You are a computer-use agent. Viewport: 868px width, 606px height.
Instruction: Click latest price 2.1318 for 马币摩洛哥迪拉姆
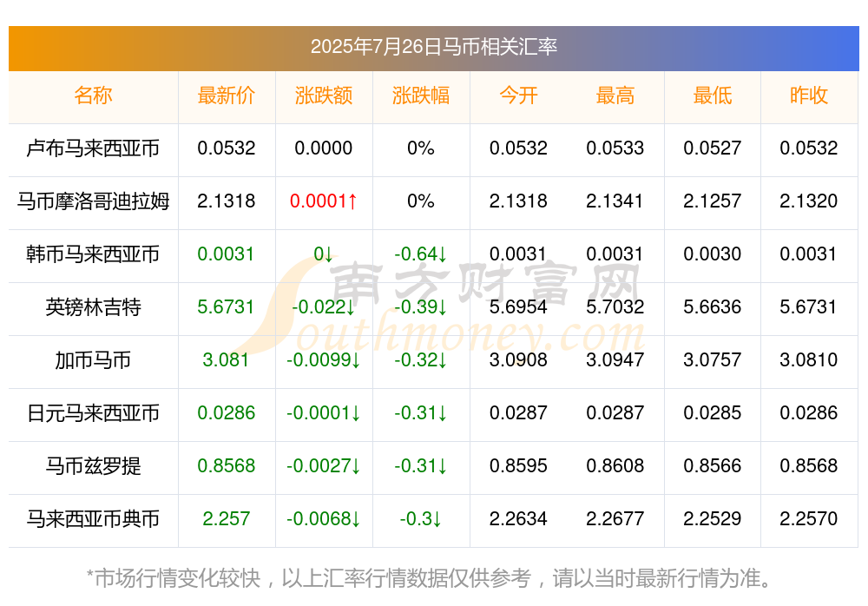(226, 201)
